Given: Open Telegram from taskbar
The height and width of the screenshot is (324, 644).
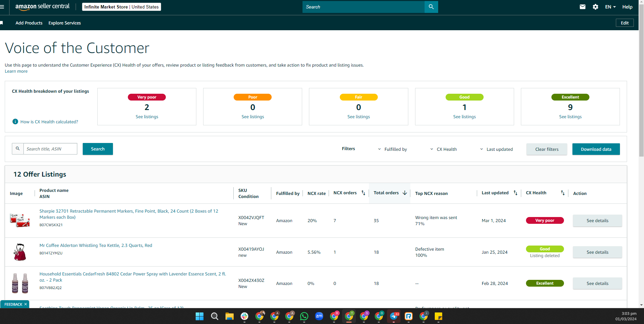Looking at the screenshot, I should tap(394, 317).
